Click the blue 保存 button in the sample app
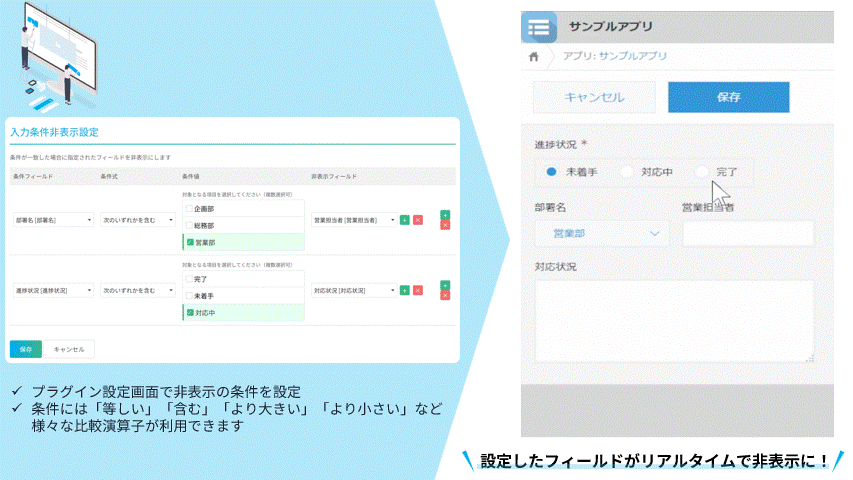 coord(728,97)
